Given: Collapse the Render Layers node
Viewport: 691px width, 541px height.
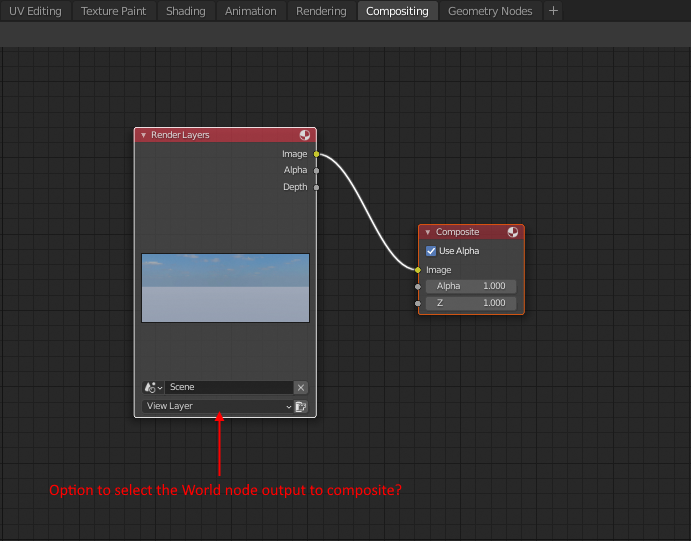Looking at the screenshot, I should pyautogui.click(x=144, y=135).
